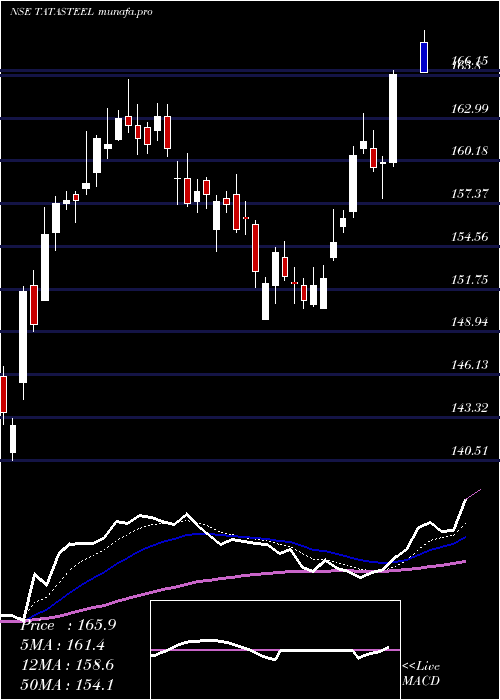Viewport: 500px width, 700px height.
Task: Select the 151.75 price level label
Action: 470,279
